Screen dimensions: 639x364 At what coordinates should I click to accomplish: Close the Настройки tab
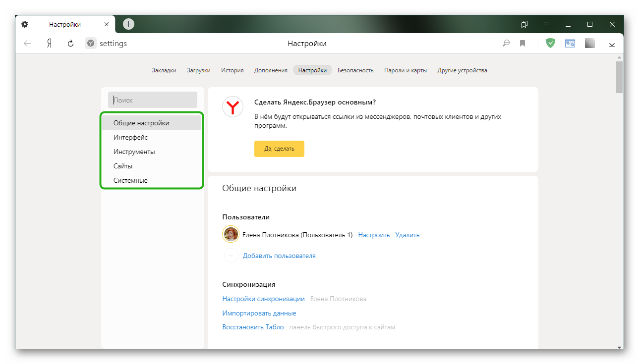[107, 24]
